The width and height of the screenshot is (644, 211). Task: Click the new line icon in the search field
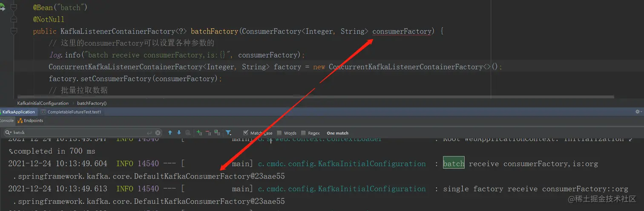tap(149, 133)
